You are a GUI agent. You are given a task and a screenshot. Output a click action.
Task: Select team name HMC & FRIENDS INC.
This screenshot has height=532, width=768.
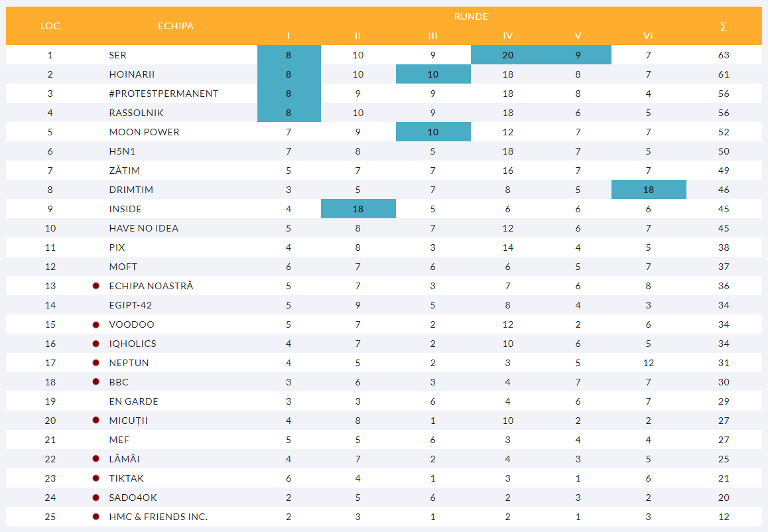coord(159,516)
